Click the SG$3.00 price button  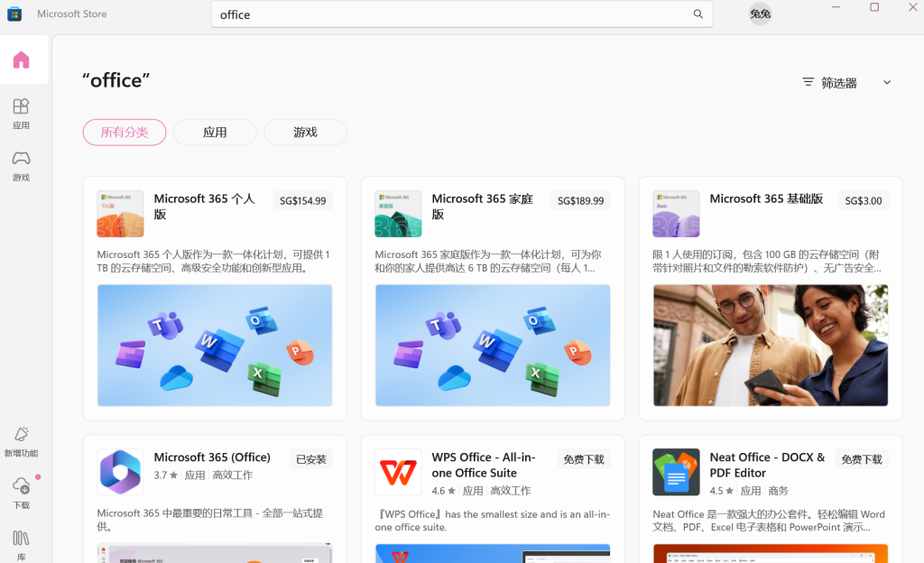coord(864,200)
